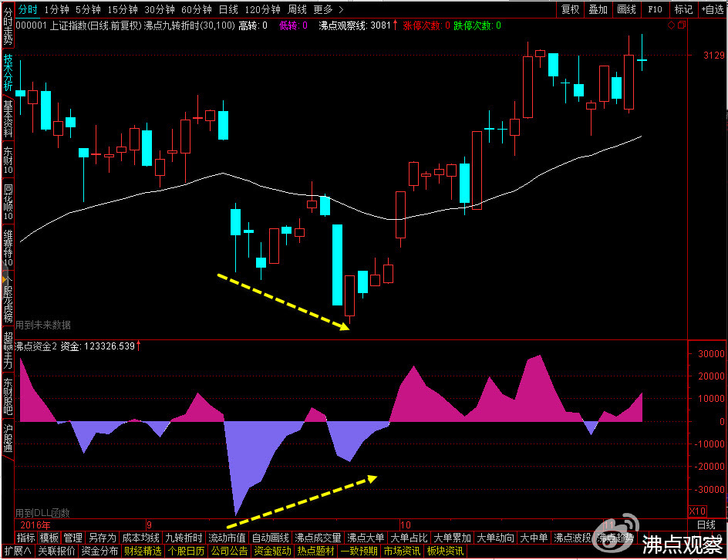Click the small square icon in the chart header
The width and height of the screenshot is (728, 560).
point(681,25)
